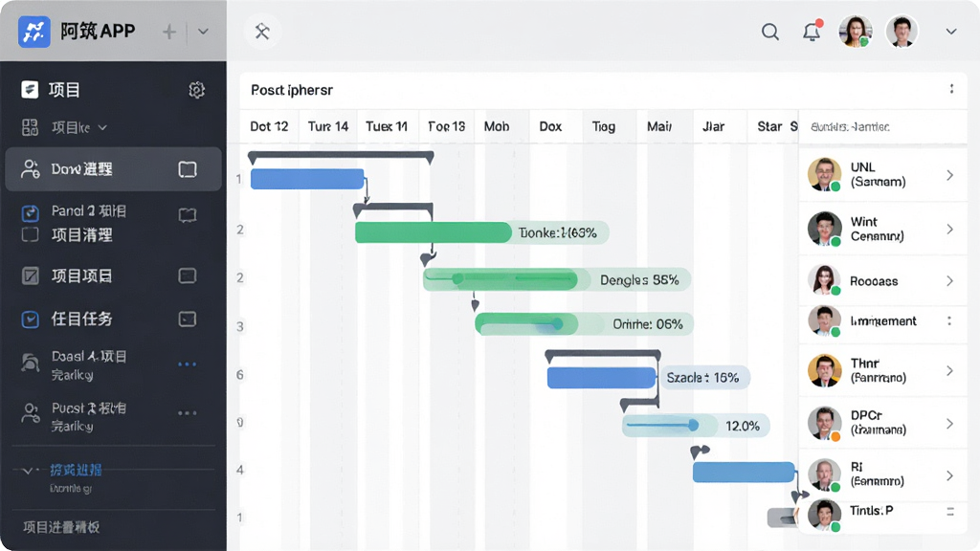Image resolution: width=980 pixels, height=551 pixels.
Task: Click the Tonke 63% green task bar
Action: click(x=434, y=232)
